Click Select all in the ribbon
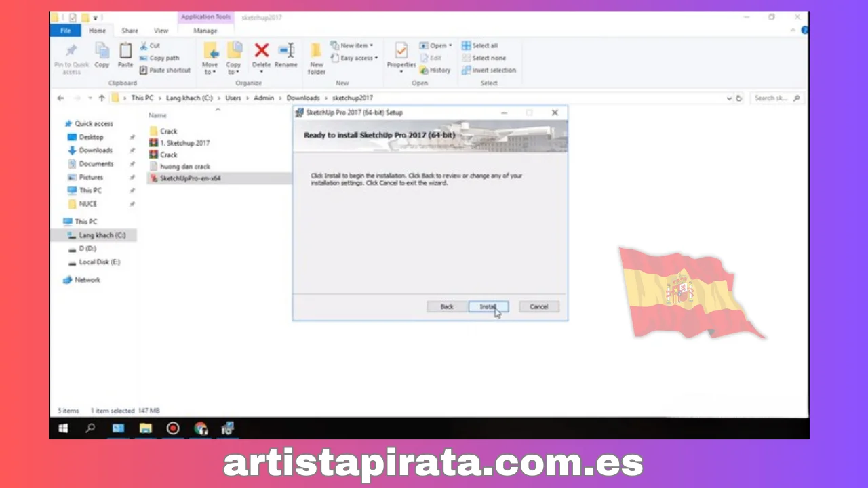 click(x=479, y=45)
